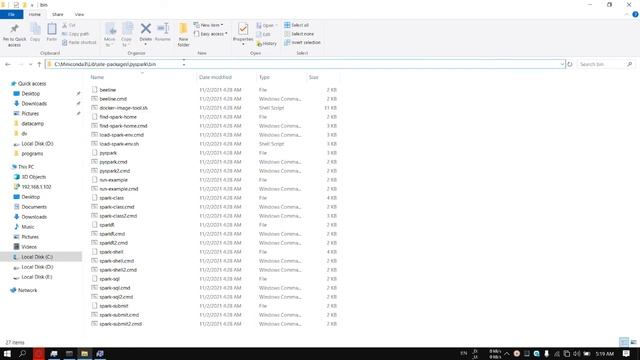Sort by the Type column header

click(x=264, y=77)
